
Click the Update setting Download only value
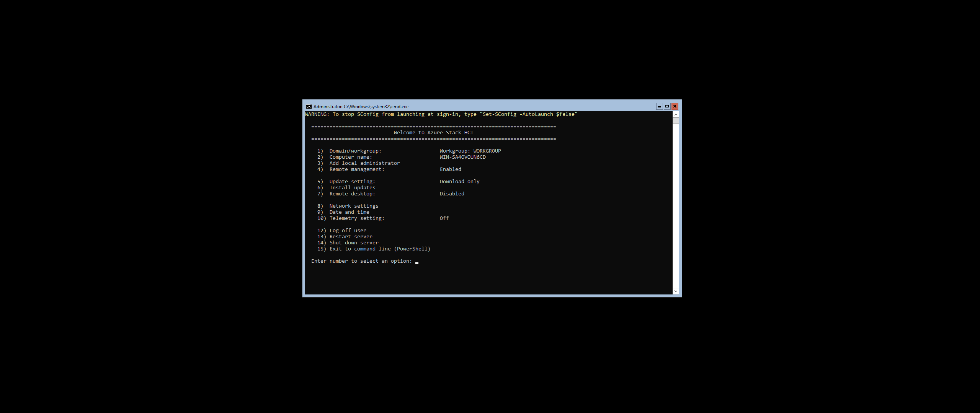[x=459, y=182]
